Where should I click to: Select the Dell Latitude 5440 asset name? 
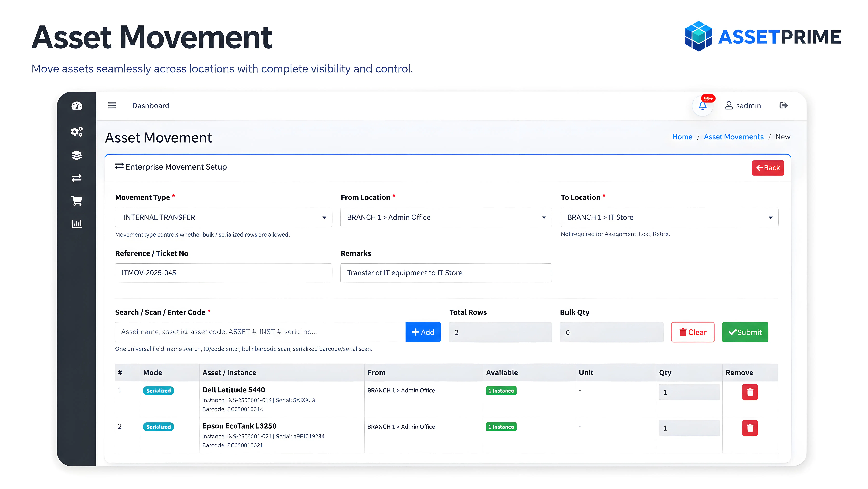click(x=233, y=390)
